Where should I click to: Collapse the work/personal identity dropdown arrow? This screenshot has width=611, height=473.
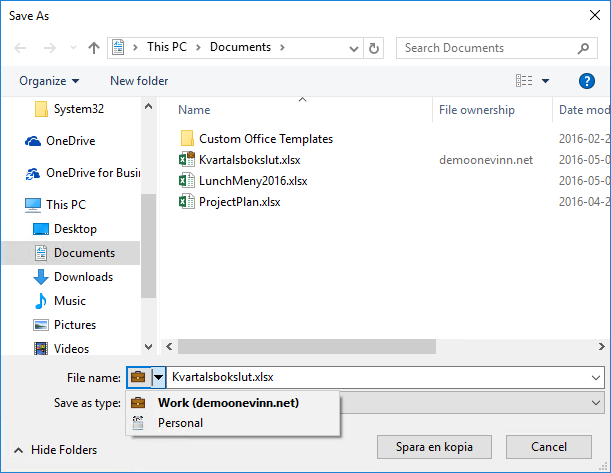(x=158, y=377)
